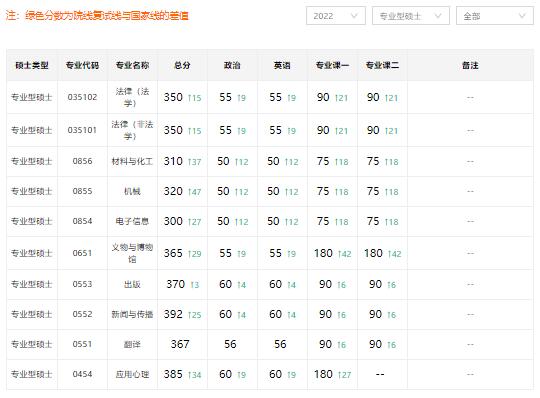Click the 应用心理 major name
Viewport: 540px width, 398px height.
click(x=132, y=374)
